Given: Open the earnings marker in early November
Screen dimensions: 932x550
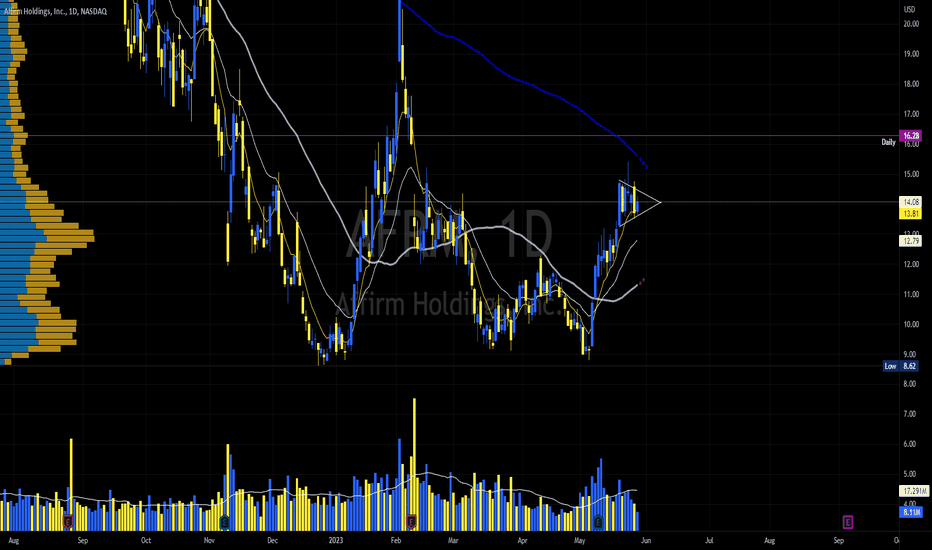Looking at the screenshot, I should (x=225, y=523).
